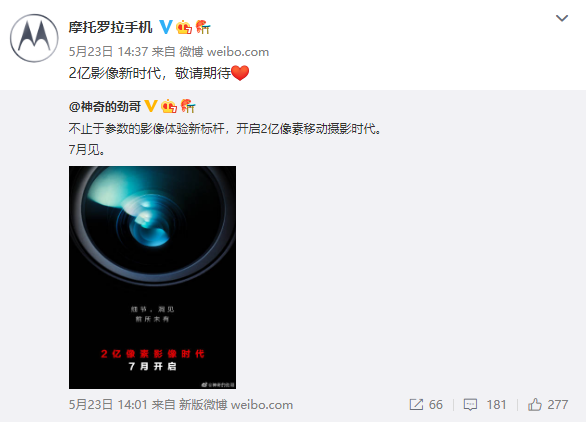Open the 新版微博 weibo.com source link
This screenshot has width=586, height=422.
pos(236,404)
